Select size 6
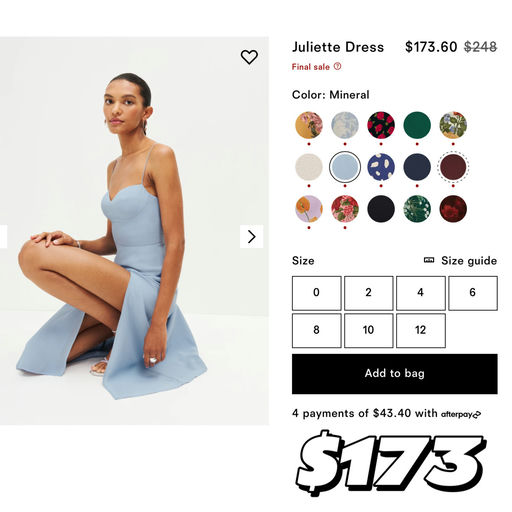This screenshot has height=512, width=512. coord(473,293)
